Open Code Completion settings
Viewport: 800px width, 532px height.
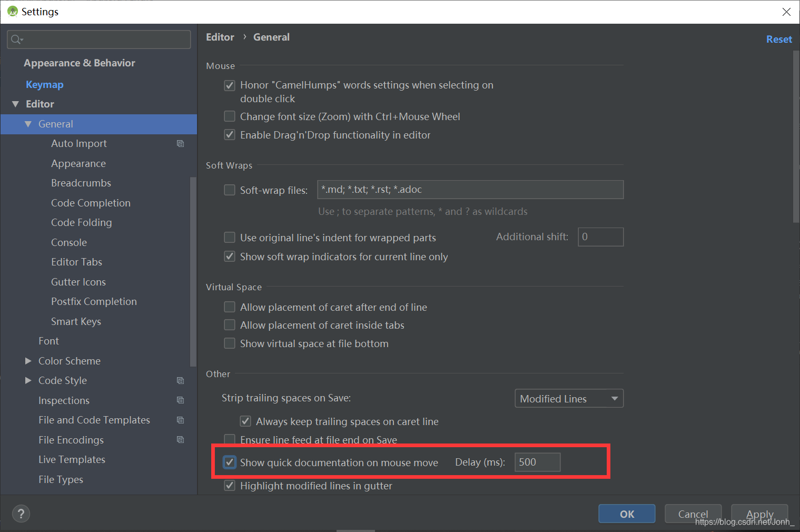91,203
